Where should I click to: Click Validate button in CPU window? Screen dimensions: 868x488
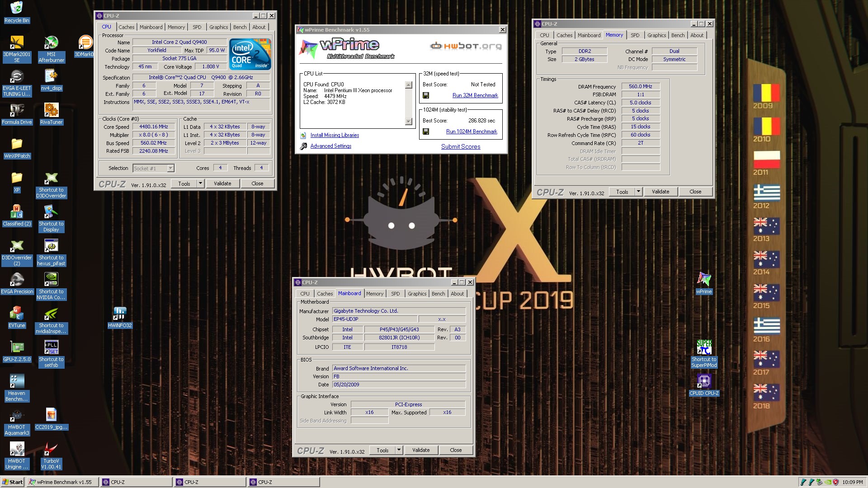coord(222,183)
